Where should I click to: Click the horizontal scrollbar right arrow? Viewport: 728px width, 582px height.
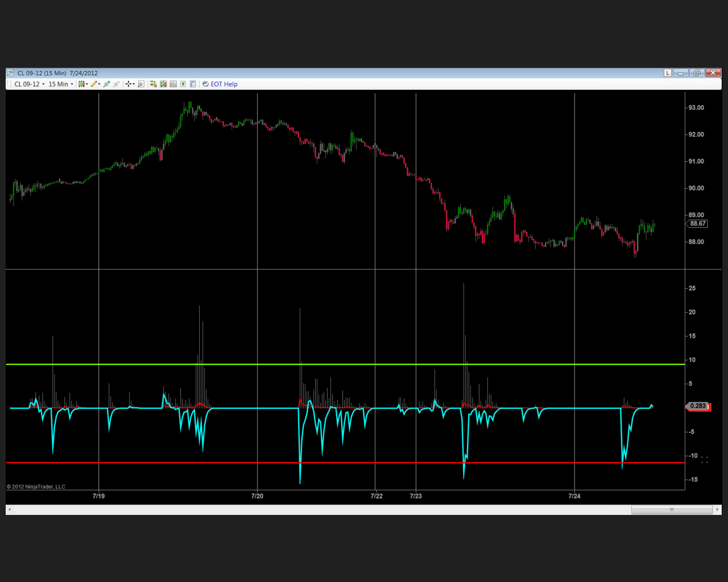717,510
